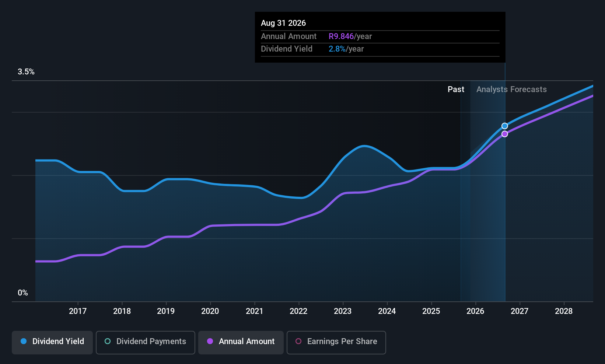Select the 2028 tick on the timeline axis
The width and height of the screenshot is (605, 364).
coord(564,311)
